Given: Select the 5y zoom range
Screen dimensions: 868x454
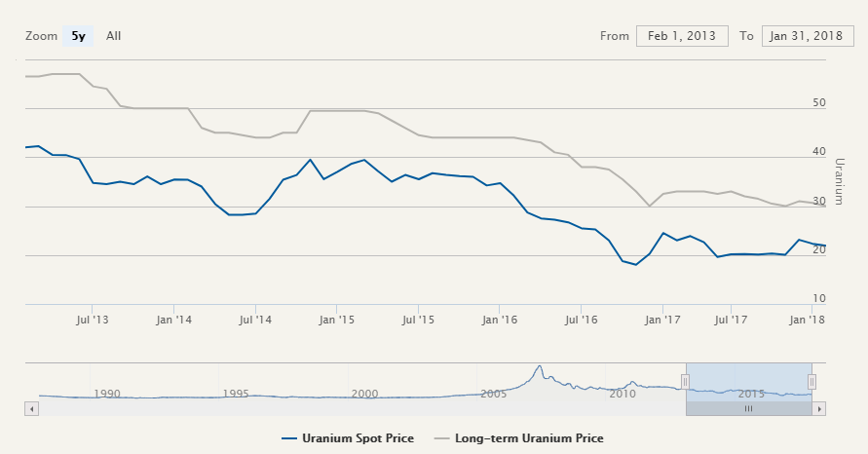Looking at the screenshot, I should (x=78, y=36).
